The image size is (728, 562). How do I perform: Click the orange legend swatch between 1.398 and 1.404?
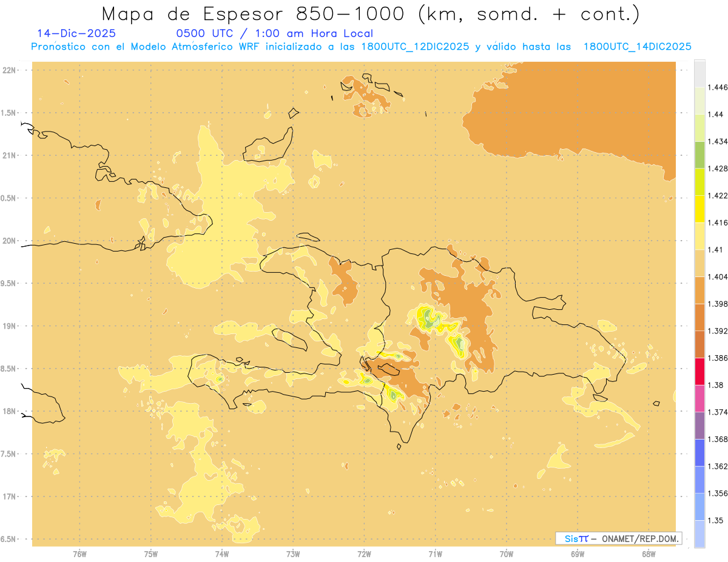(699, 290)
